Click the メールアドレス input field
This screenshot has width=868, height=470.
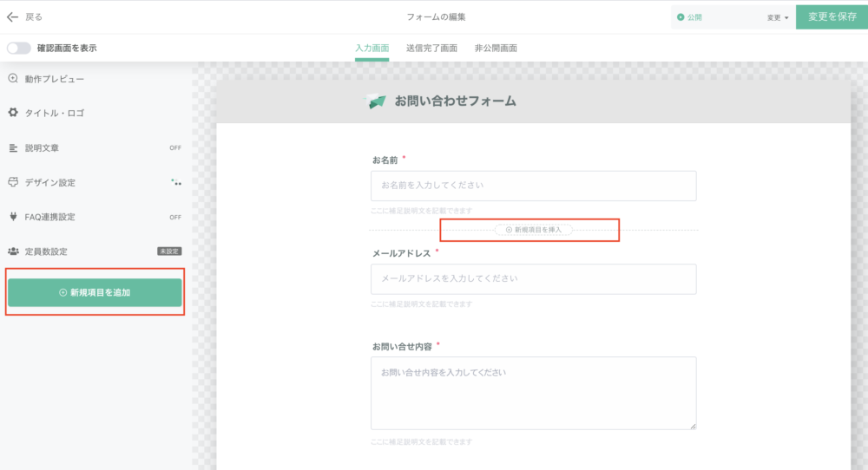click(534, 278)
